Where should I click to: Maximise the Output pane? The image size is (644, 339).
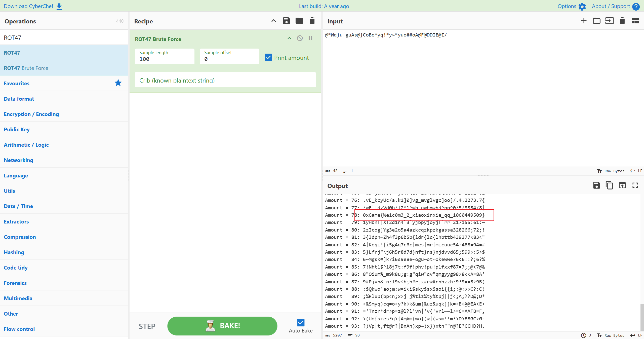click(635, 185)
